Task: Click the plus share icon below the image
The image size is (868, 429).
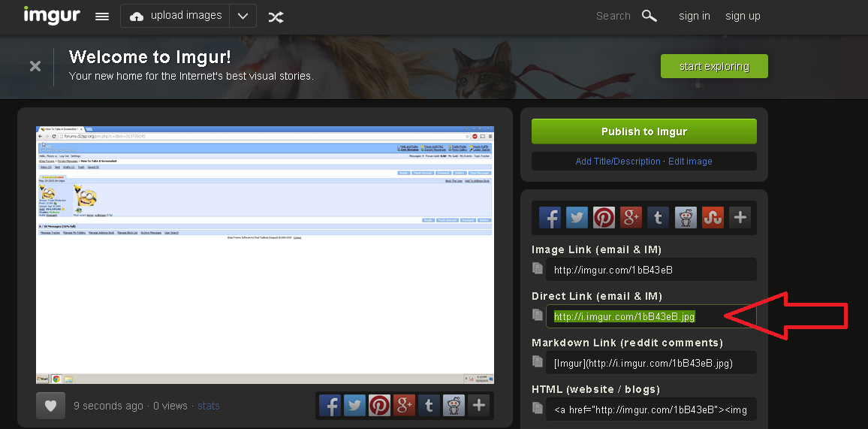Action: pyautogui.click(x=479, y=406)
